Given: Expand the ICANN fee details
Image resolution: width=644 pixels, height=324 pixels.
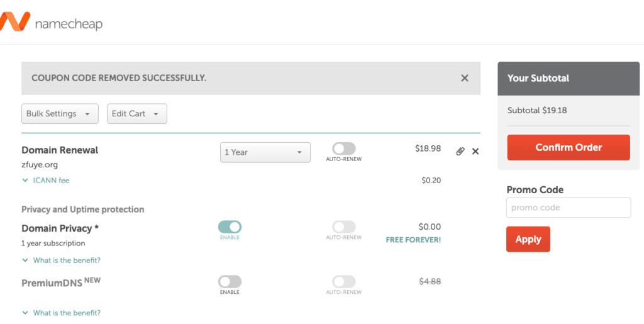Looking at the screenshot, I should pyautogui.click(x=51, y=181).
